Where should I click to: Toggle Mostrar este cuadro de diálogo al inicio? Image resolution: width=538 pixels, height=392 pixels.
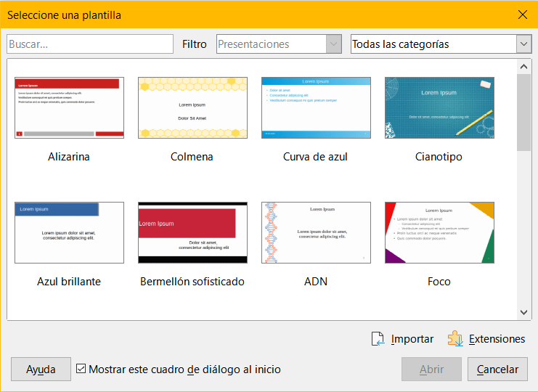pos(81,369)
